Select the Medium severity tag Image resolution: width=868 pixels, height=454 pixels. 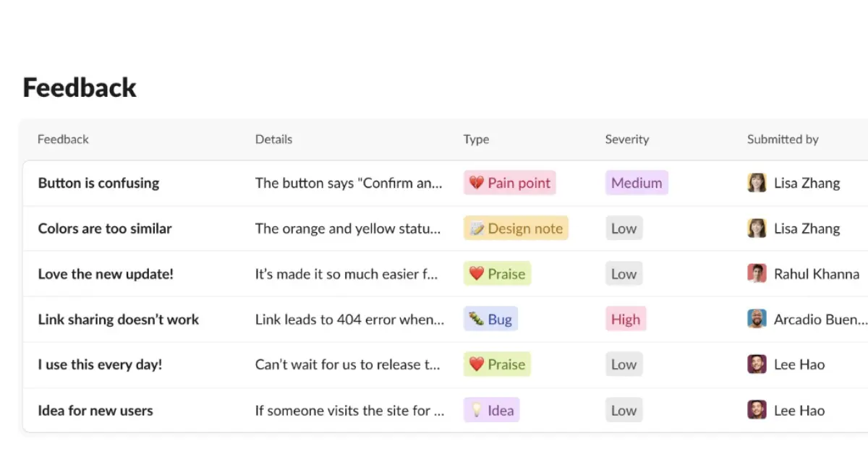tap(637, 183)
